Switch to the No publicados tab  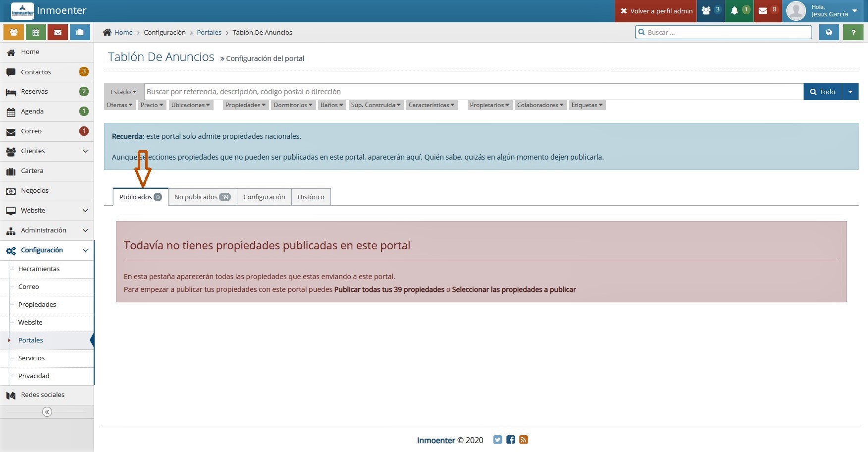tap(203, 197)
